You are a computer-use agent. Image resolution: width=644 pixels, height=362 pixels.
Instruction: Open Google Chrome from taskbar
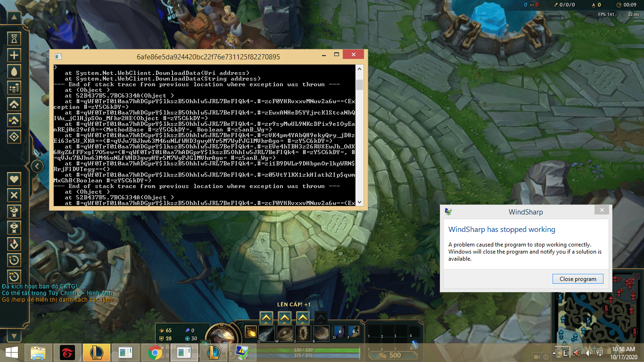pos(154,353)
